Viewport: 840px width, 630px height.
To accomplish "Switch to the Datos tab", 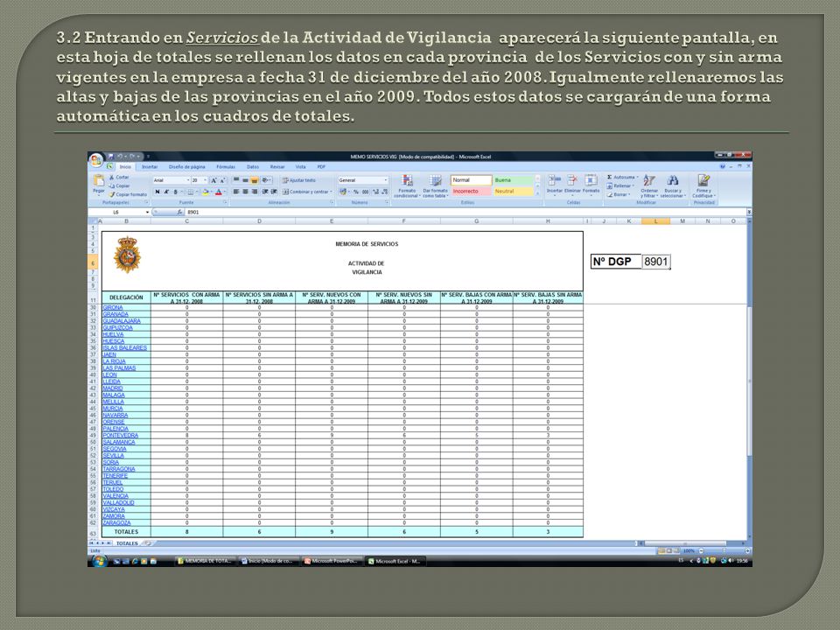I will [253, 167].
